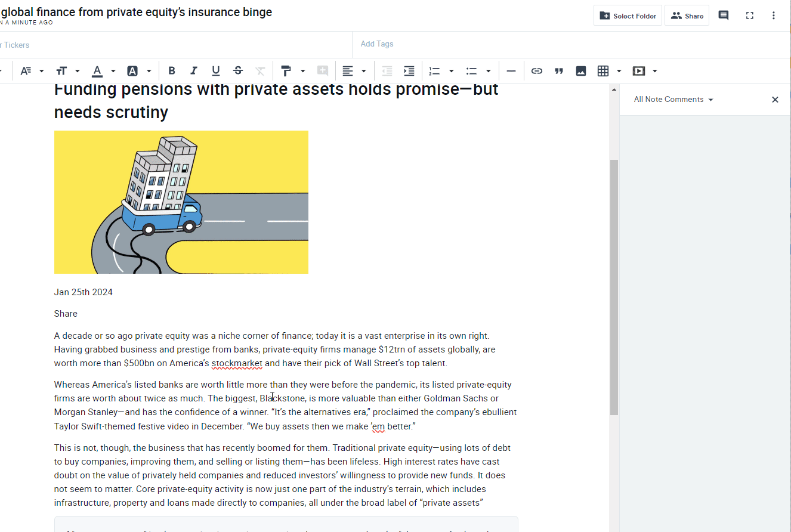Expand the font size dropdown arrow

click(x=78, y=71)
